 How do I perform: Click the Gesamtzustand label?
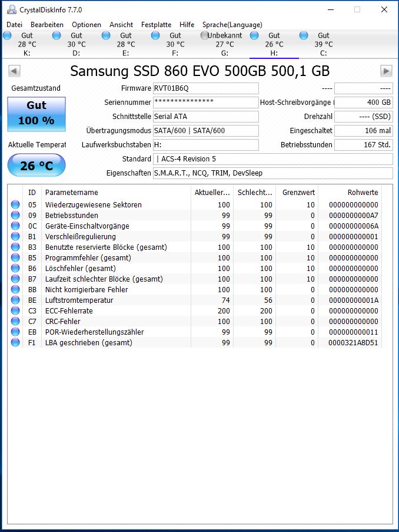(36, 88)
